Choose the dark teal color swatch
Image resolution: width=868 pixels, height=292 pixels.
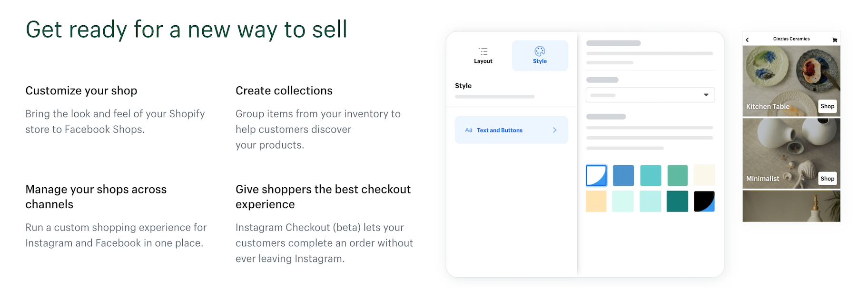pyautogui.click(x=677, y=201)
